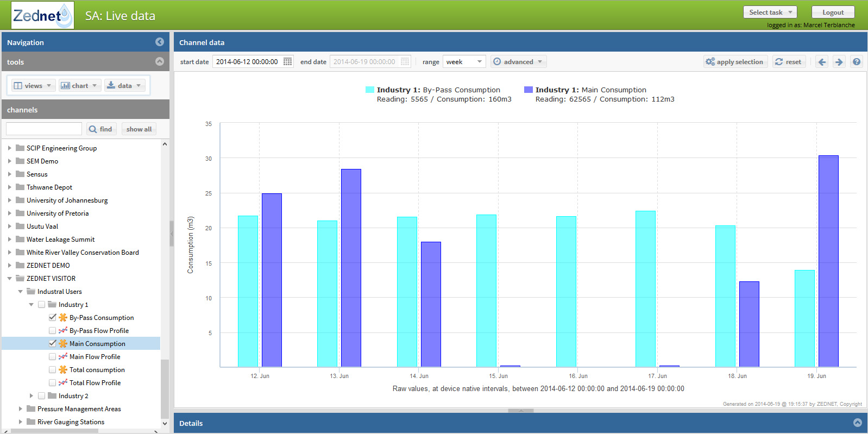The height and width of the screenshot is (434, 868).
Task: Uncheck the By-Pass Consumption checkbox
Action: tap(52, 317)
